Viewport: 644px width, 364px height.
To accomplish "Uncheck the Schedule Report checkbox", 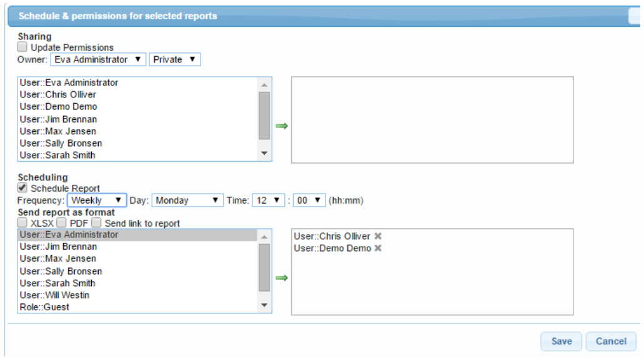I will coord(22,188).
